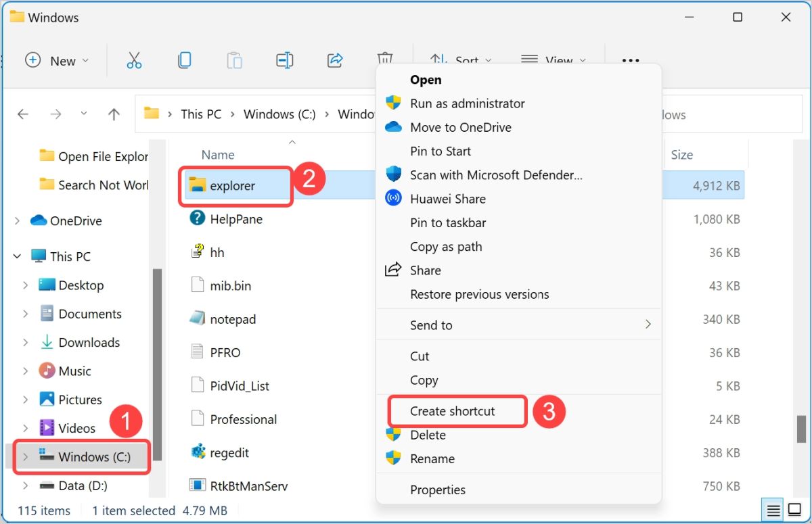The image size is (812, 524).
Task: Expand the Downloads tree node
Action: 26,342
